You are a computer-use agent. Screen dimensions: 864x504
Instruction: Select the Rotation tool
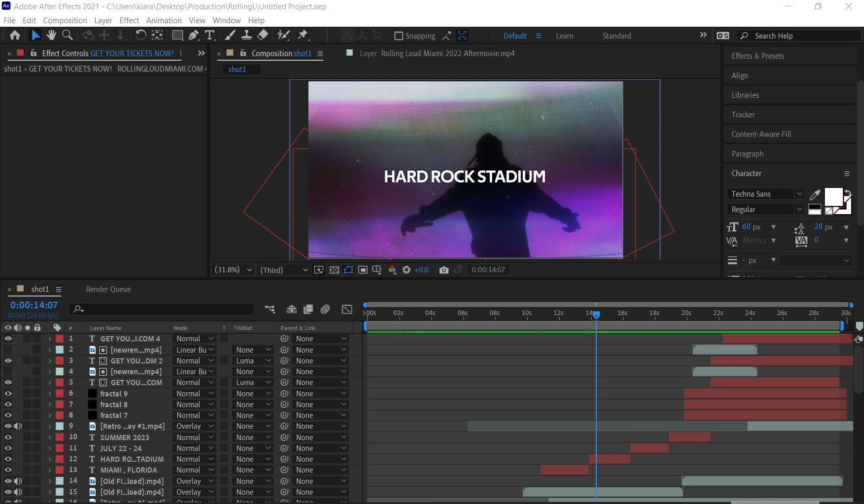[141, 35]
